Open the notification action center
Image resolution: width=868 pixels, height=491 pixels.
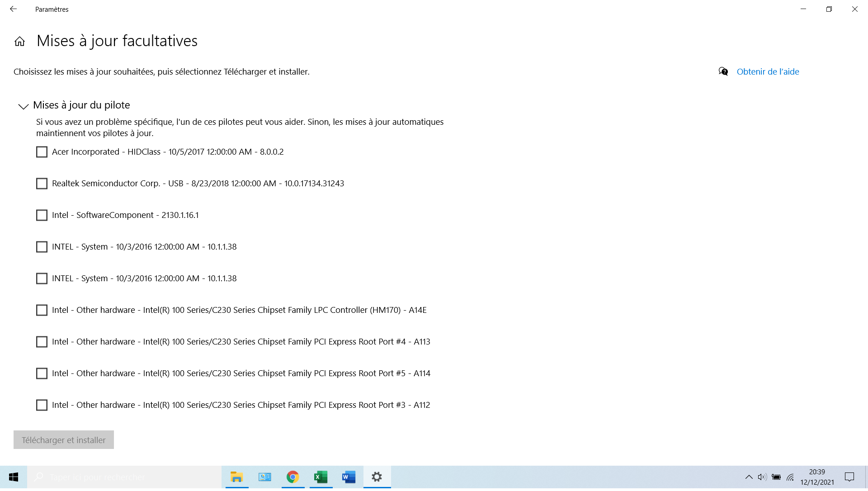849,477
